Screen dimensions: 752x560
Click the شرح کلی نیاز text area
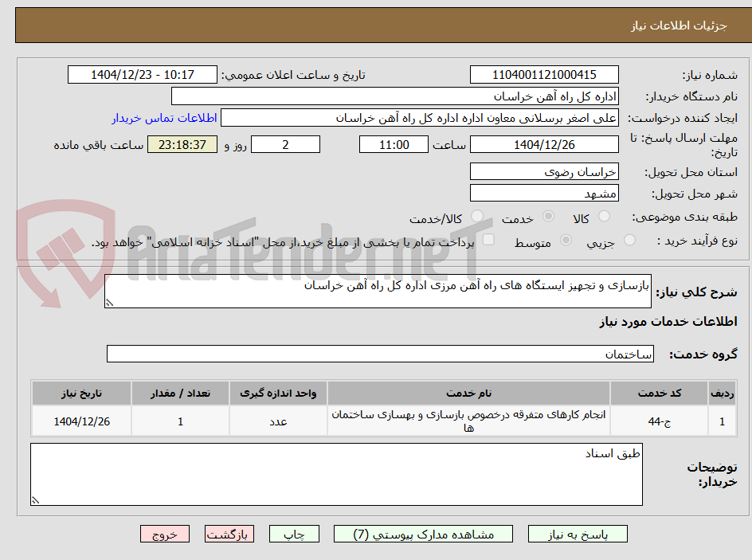pos(378,292)
